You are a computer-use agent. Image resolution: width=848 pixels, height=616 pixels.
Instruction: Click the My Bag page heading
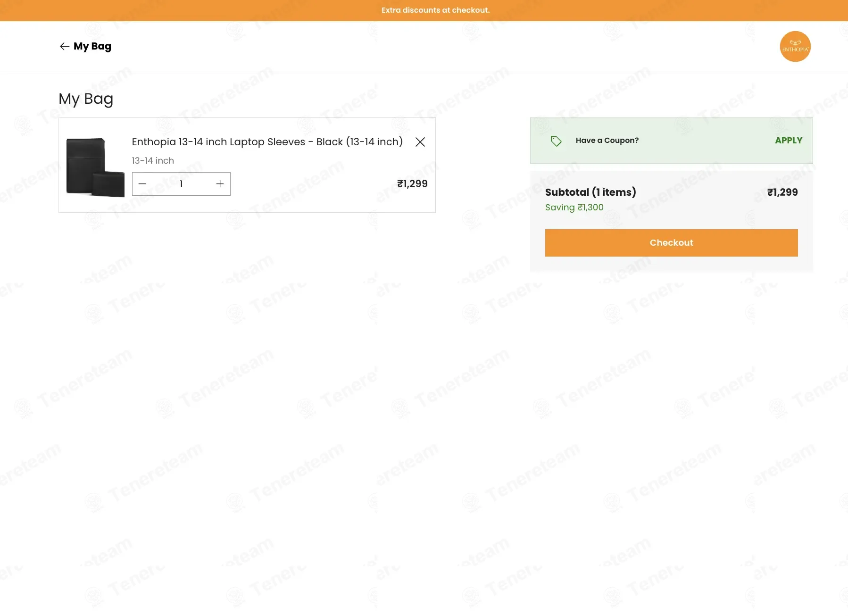tap(86, 99)
